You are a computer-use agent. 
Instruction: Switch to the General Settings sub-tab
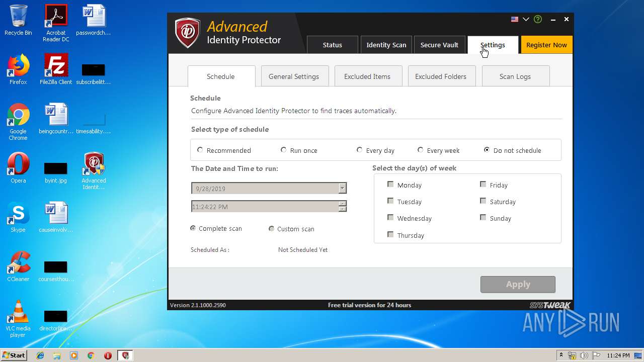click(294, 76)
